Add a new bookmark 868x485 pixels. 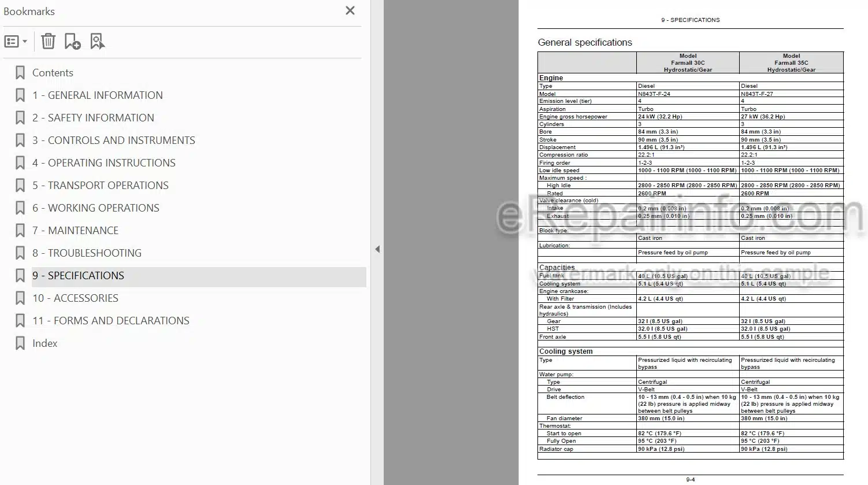coord(72,41)
